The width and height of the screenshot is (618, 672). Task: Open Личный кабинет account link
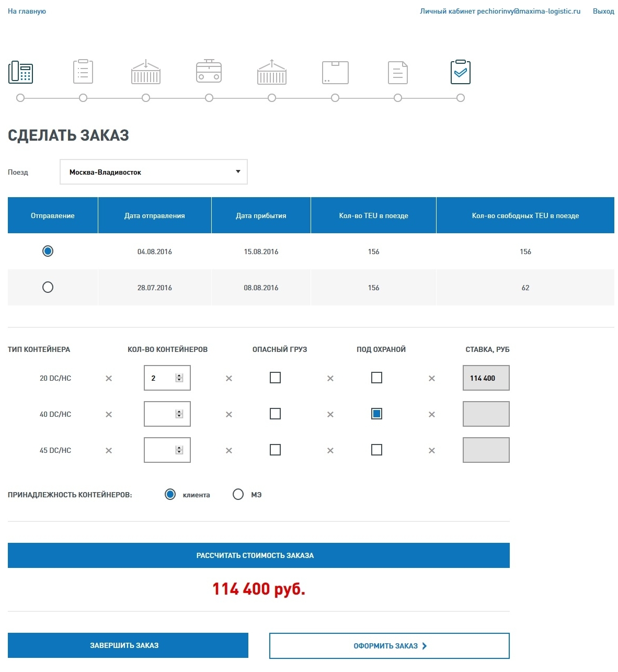coord(500,11)
